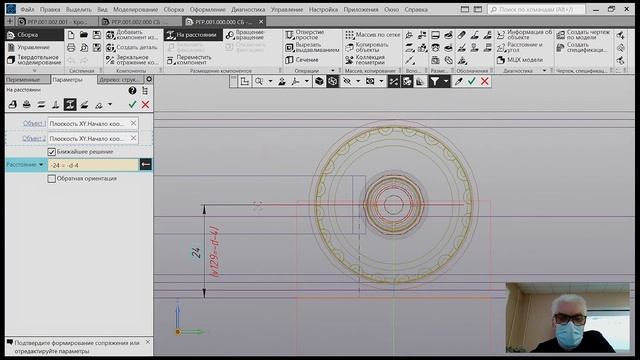640x360 pixels.
Task: Click the distance value field showing -24
Action: coord(93,165)
